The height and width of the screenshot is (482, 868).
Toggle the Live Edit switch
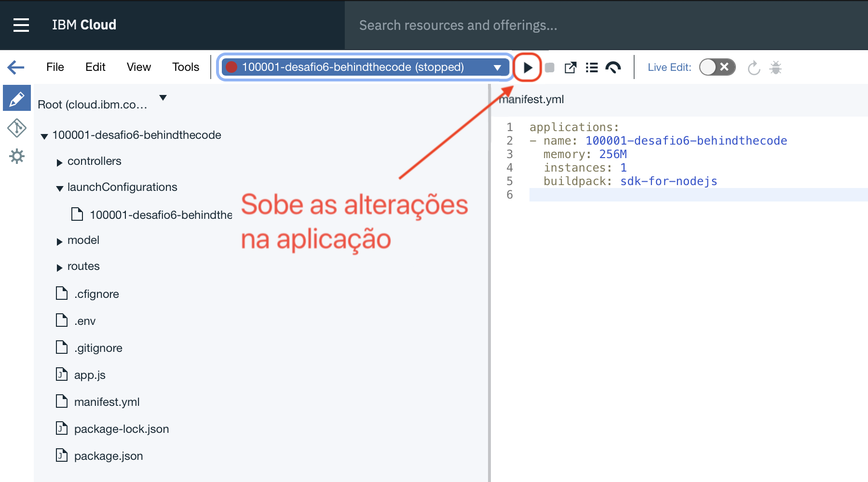click(x=717, y=67)
